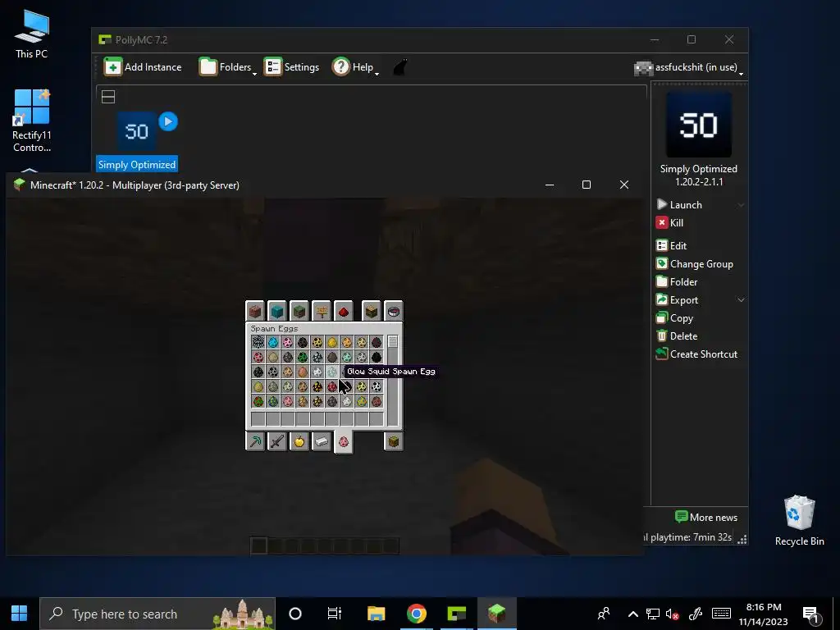Click the taskbar search box
Image resolution: width=840 pixels, height=630 pixels.
157,614
